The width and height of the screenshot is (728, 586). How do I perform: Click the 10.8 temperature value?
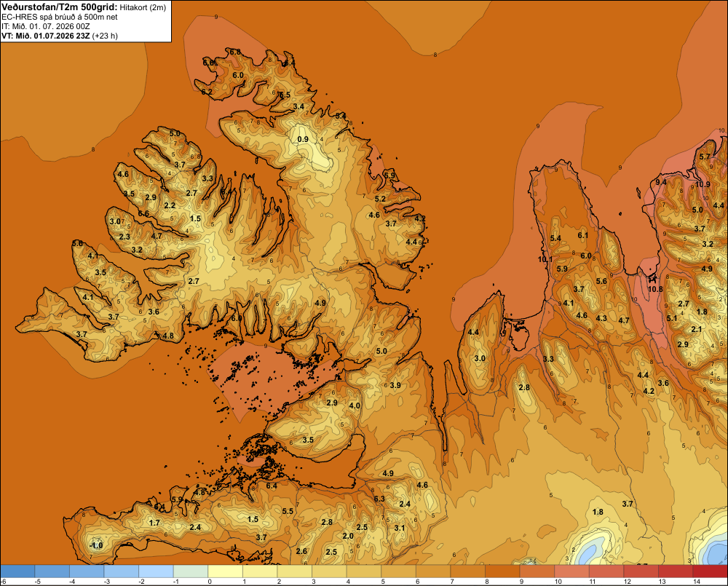[x=655, y=289]
